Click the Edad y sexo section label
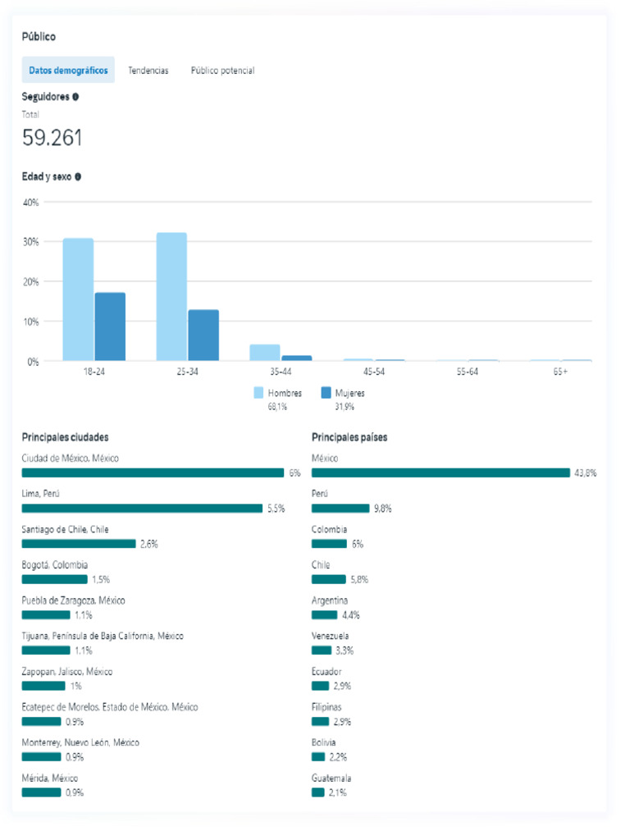The image size is (630, 840). [47, 177]
